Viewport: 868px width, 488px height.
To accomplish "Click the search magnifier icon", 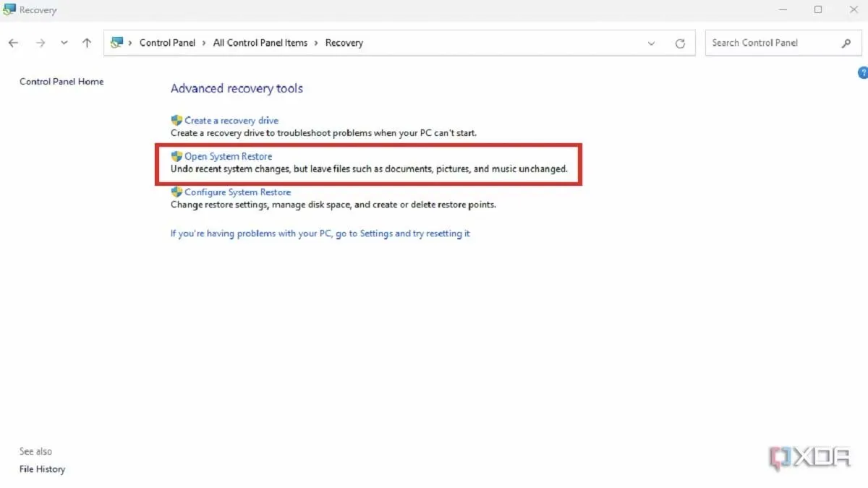I will tap(846, 43).
